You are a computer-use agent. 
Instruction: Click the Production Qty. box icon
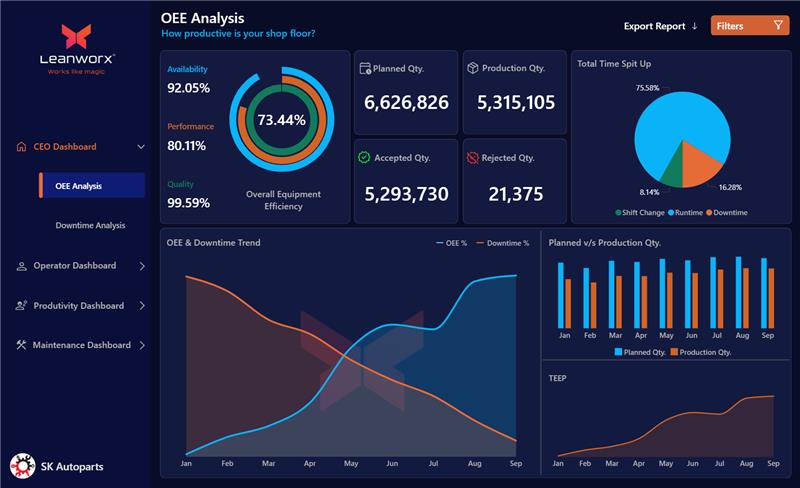point(472,68)
